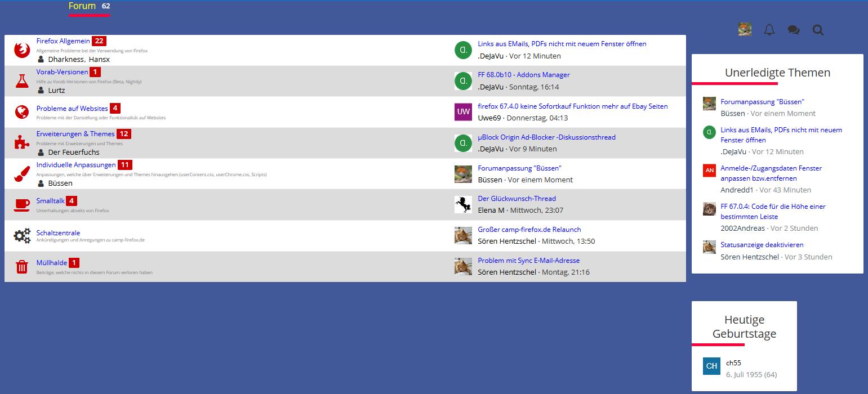Viewport: 868px width, 394px height.
Task: Click the red AN avatar in sidebar
Action: click(x=709, y=171)
